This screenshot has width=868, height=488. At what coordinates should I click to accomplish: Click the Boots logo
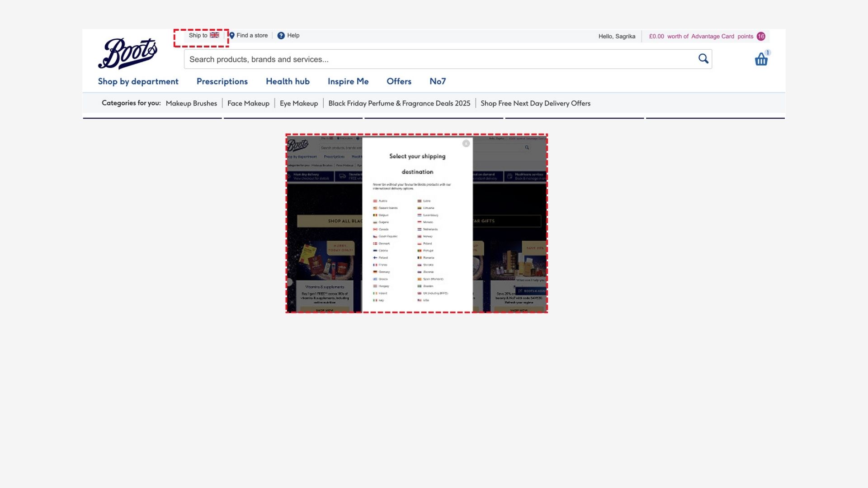(x=127, y=53)
